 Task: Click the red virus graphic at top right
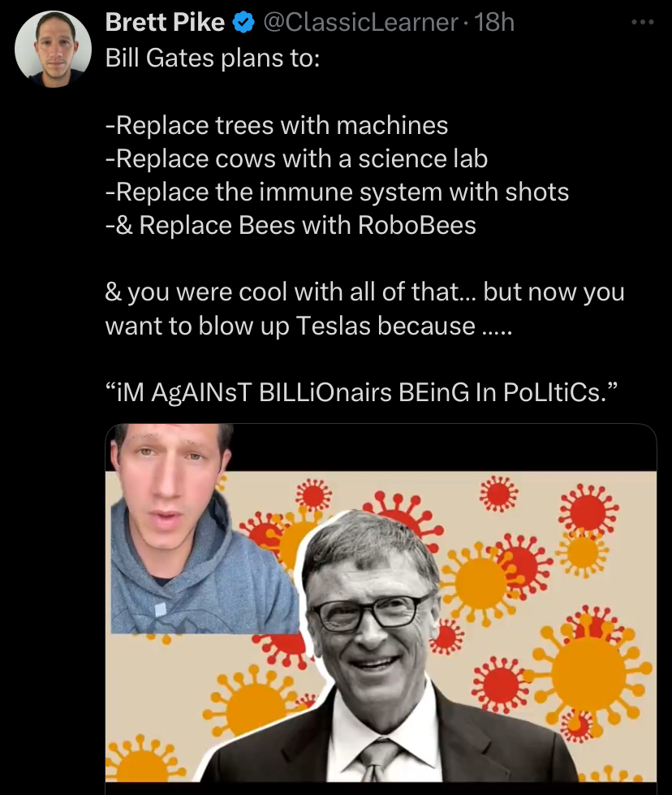(x=588, y=511)
